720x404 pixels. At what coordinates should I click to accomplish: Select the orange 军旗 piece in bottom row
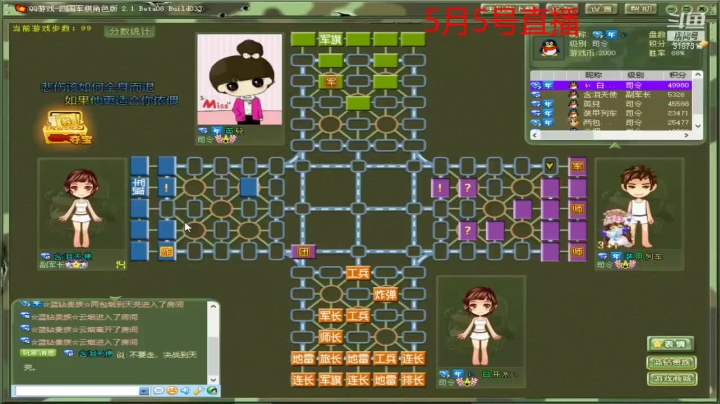[x=330, y=380]
